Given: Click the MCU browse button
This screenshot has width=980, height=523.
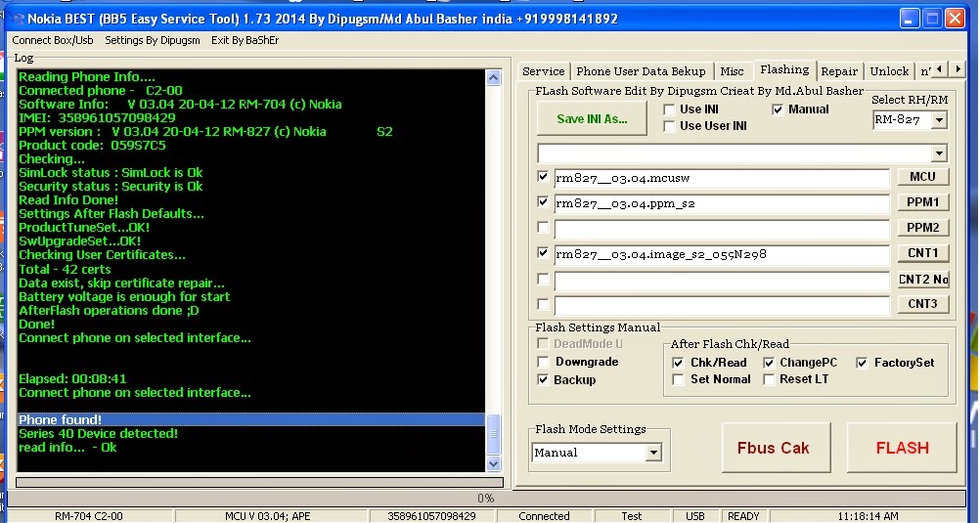Looking at the screenshot, I should [x=922, y=177].
